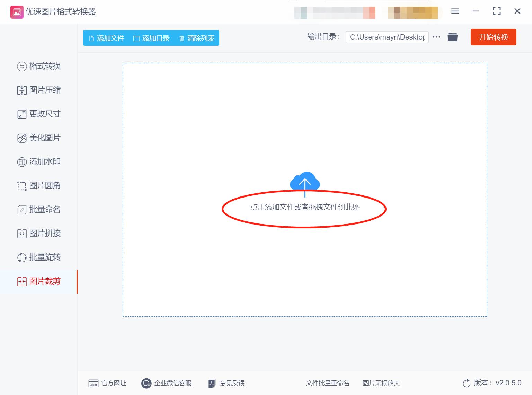
Task: Select the 图片拼接 stitching tool
Action: pos(39,233)
